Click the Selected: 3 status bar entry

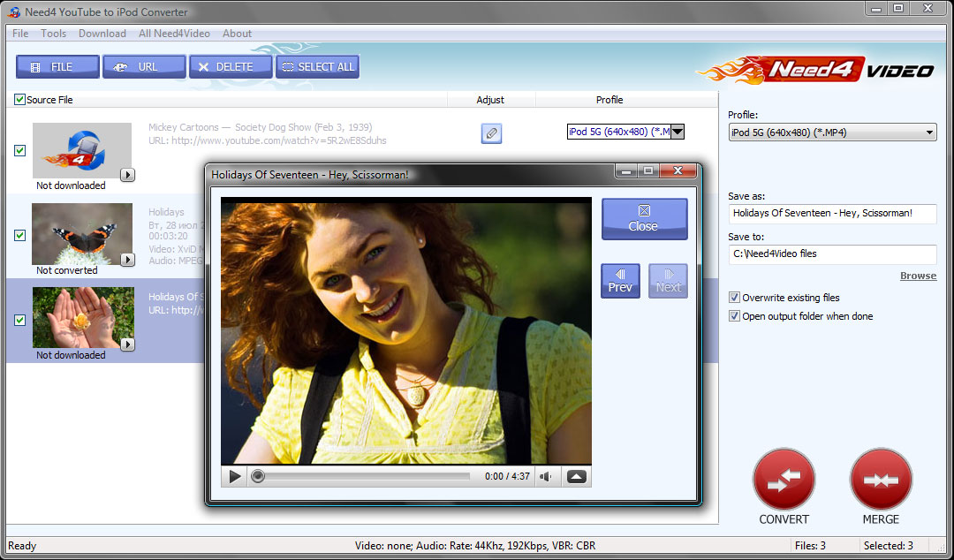click(889, 545)
